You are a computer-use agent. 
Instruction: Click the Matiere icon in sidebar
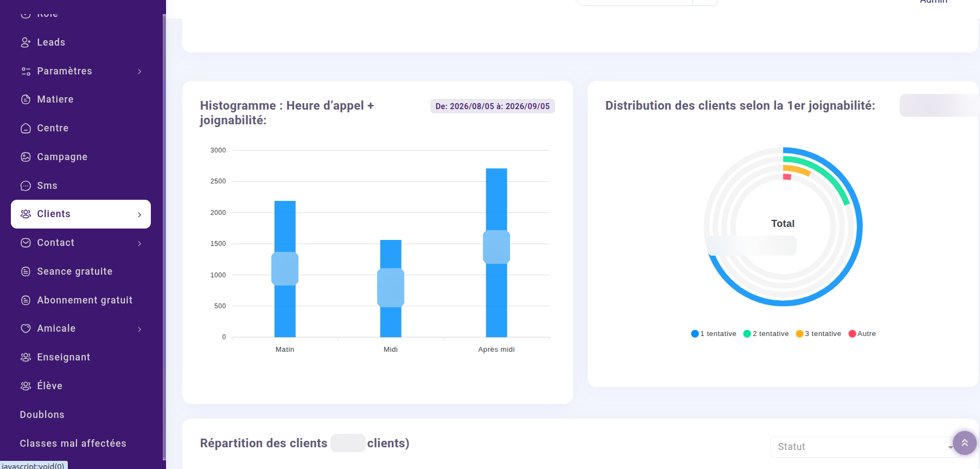tap(26, 99)
